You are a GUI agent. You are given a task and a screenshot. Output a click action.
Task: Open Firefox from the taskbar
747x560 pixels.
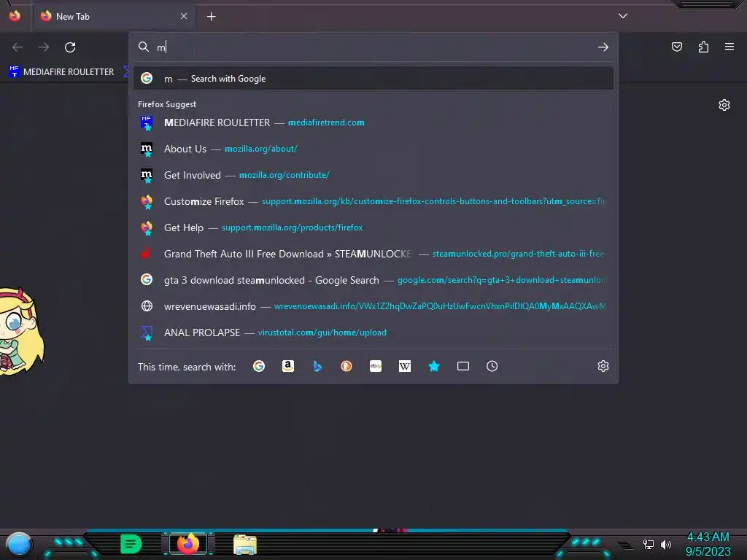click(188, 544)
